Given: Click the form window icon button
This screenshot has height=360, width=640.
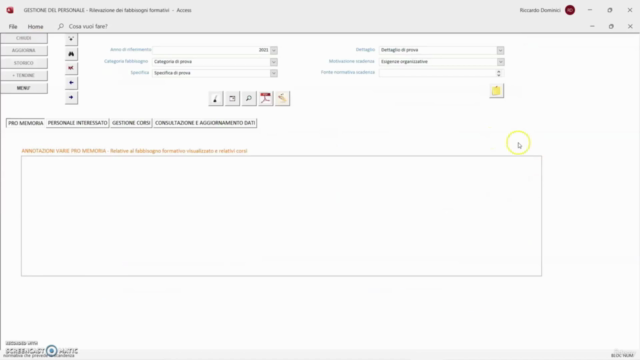Looking at the screenshot, I should pyautogui.click(x=232, y=98).
